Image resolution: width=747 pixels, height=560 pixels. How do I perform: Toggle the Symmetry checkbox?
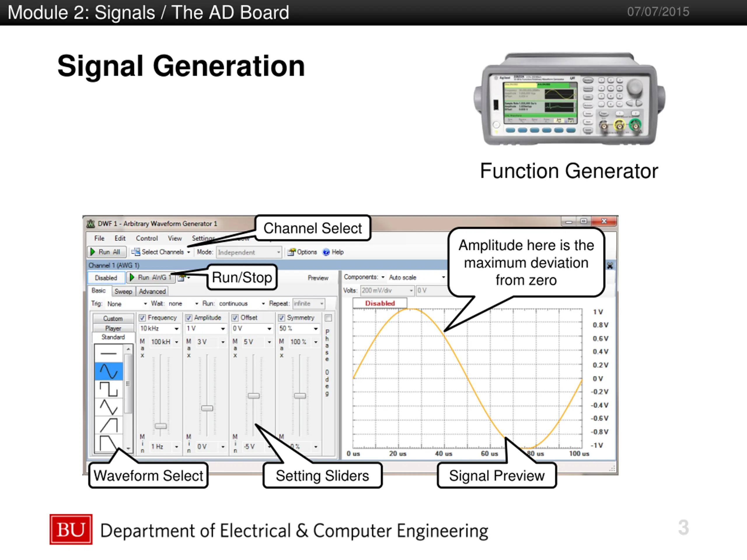[x=282, y=318]
